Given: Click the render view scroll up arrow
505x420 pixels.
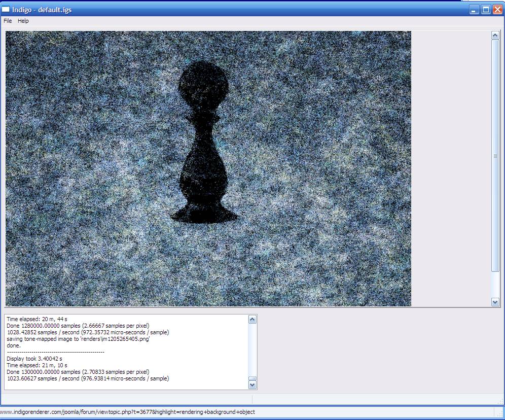Looking at the screenshot, I should click(495, 35).
